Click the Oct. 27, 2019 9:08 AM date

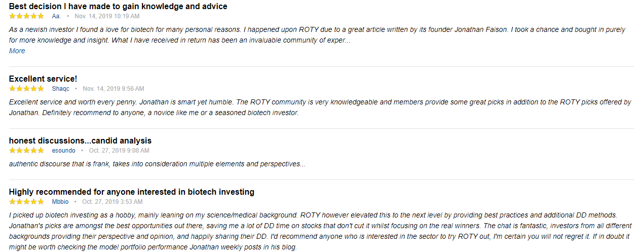(x=119, y=151)
